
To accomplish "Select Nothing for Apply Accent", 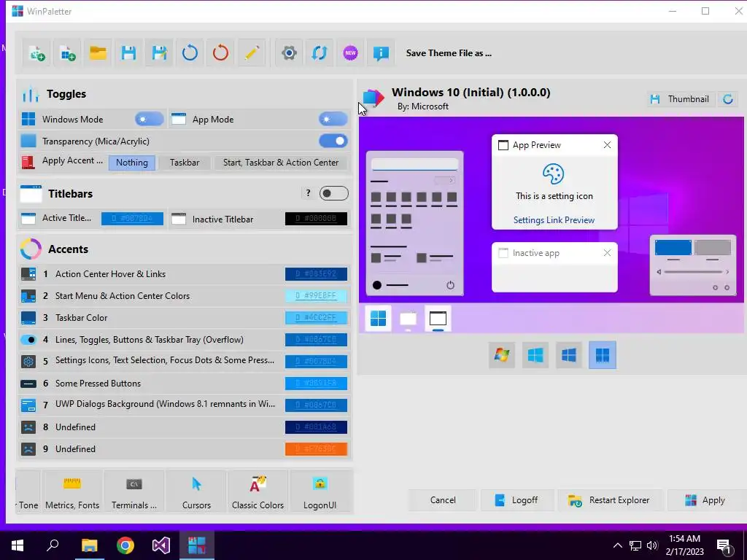I will (132, 163).
